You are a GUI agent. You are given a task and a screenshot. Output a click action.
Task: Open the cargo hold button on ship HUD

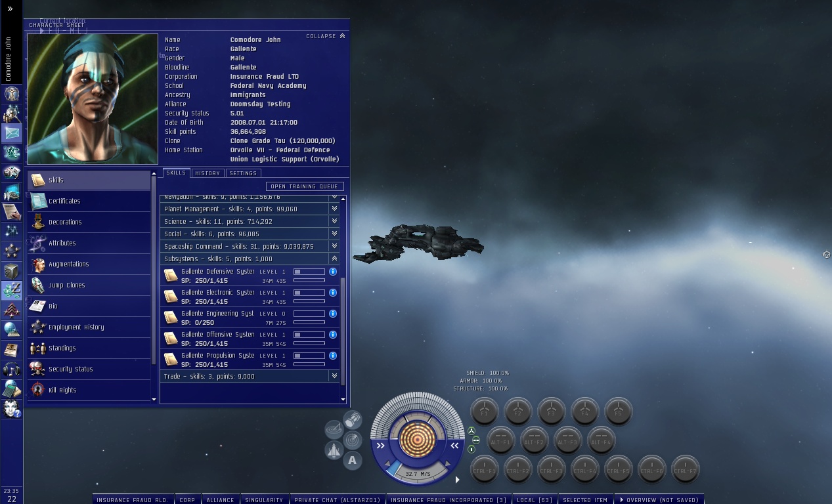[x=353, y=419]
